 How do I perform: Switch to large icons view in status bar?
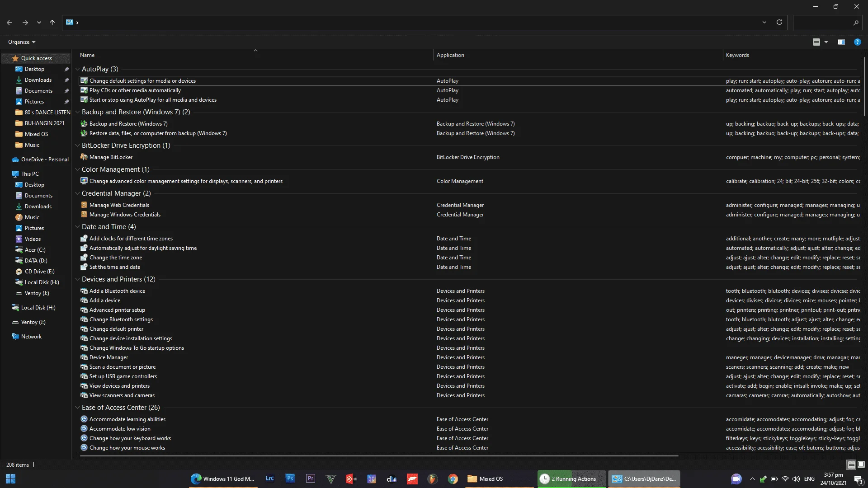pos(861,465)
